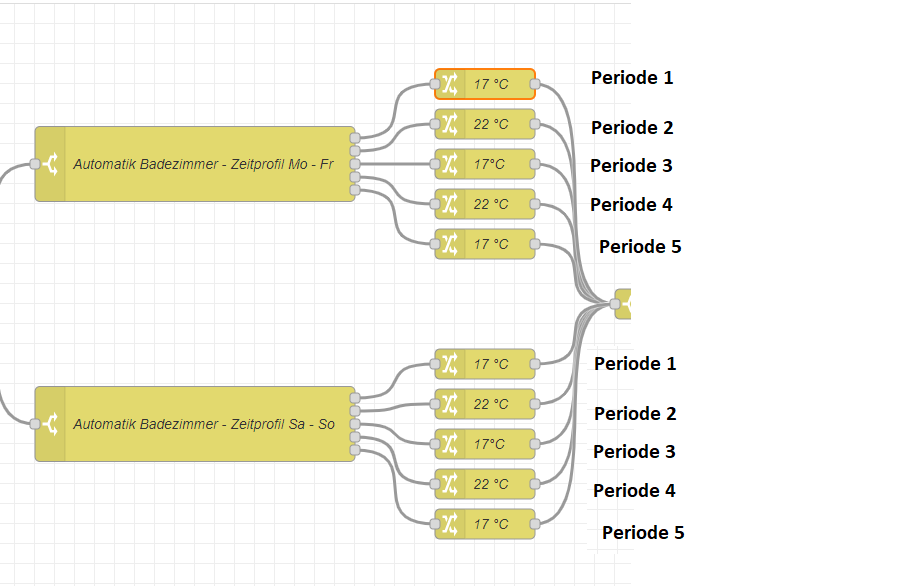Viewport: 910px width, 586px height.
Task: Click the input port of the orange-highlighted 17 °C node
Action: [435, 84]
